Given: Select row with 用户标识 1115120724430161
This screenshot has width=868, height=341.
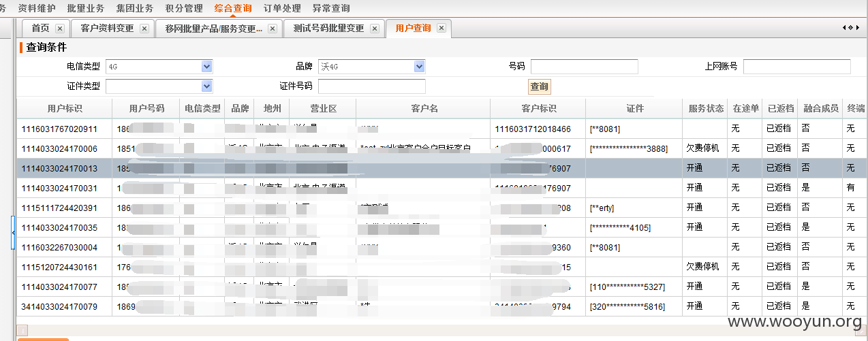Looking at the screenshot, I should pos(442,267).
